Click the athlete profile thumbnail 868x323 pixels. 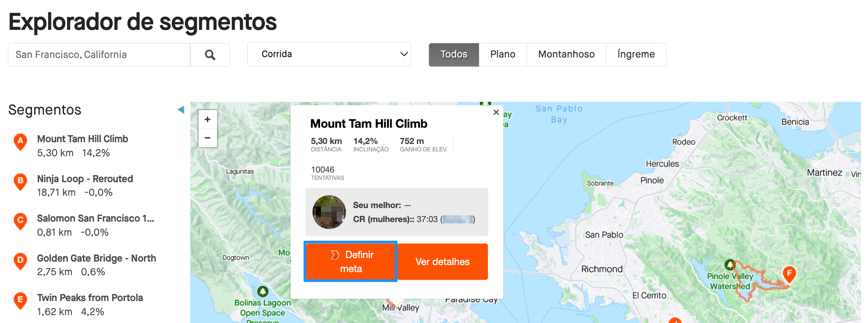coord(329,212)
